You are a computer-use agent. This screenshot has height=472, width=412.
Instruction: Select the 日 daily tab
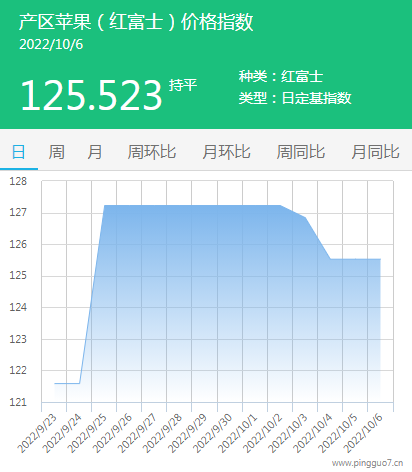19,152
